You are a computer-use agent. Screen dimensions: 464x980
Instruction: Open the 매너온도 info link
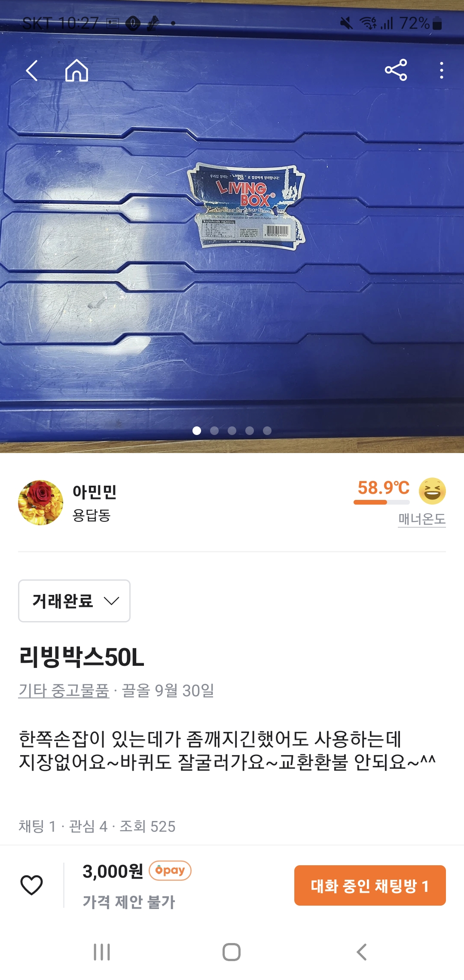pos(422,519)
